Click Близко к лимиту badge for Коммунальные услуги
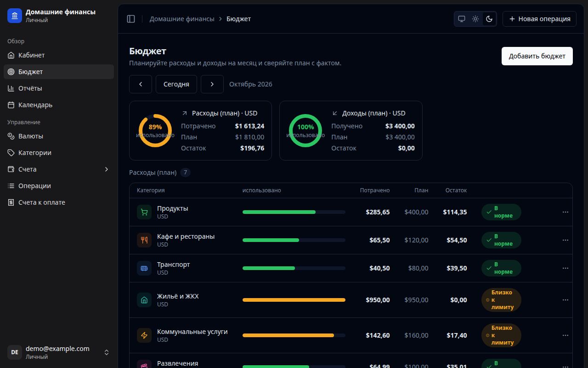Screen dimensions: 588x368 pos(501,335)
